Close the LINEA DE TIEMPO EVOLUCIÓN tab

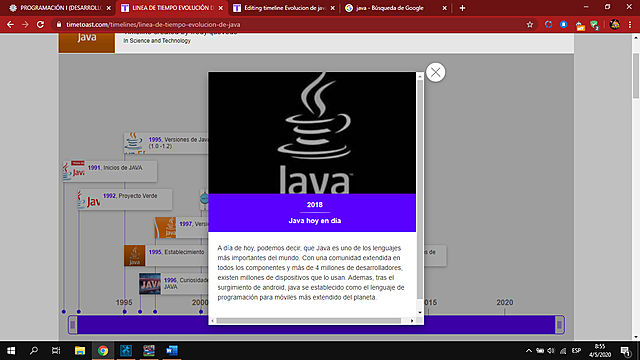221,8
